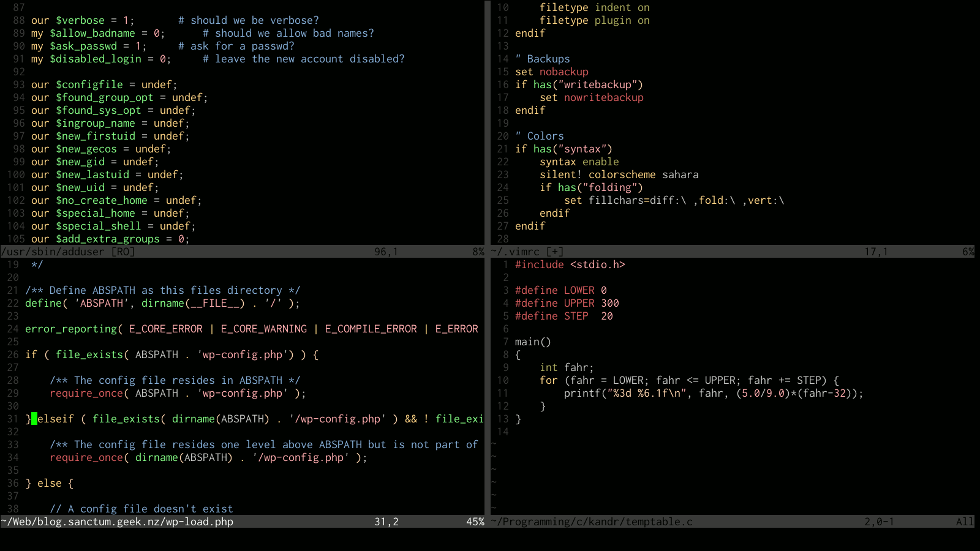The height and width of the screenshot is (551, 980).
Task: Click the '" Backups' comment line
Action: click(x=542, y=59)
